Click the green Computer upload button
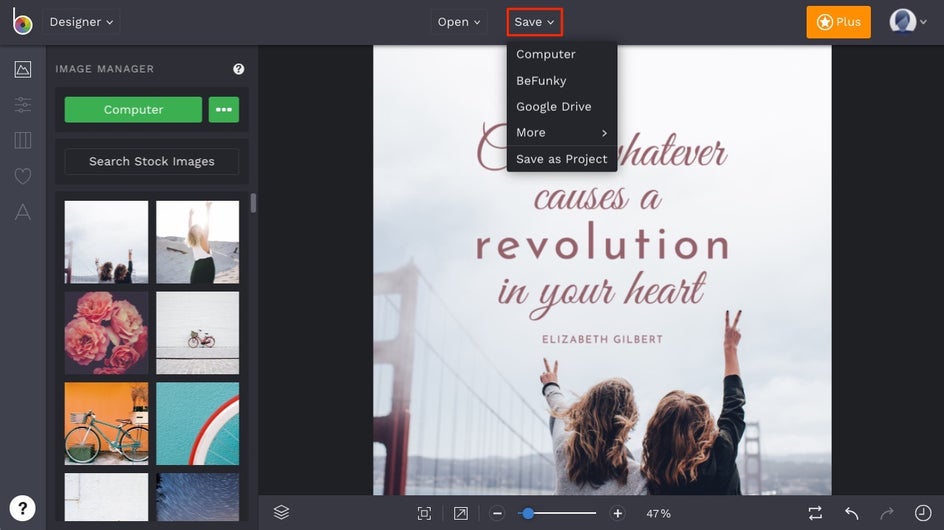Screen dimensions: 944x530 click(x=133, y=110)
